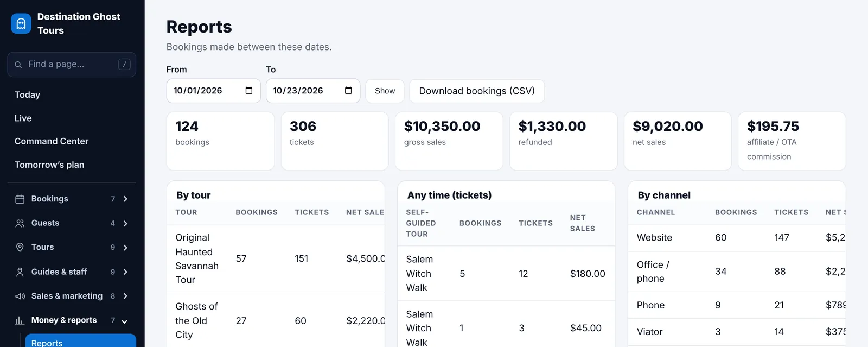The height and width of the screenshot is (347, 868).
Task: Select the Reports submenu item
Action: click(81, 341)
